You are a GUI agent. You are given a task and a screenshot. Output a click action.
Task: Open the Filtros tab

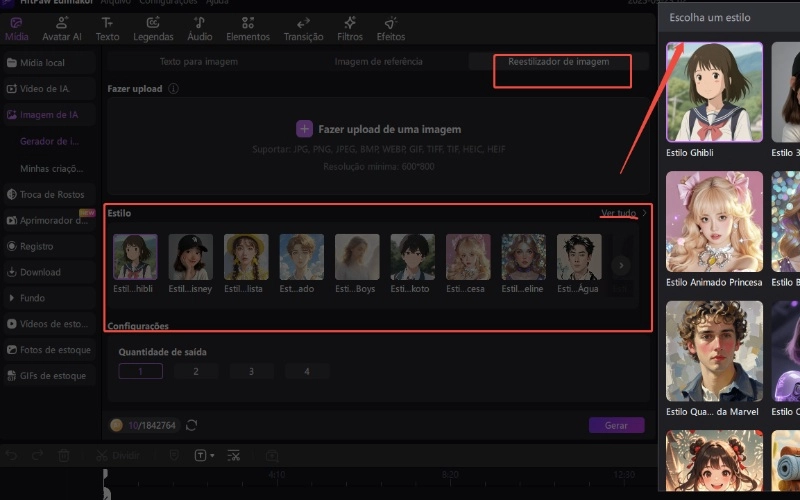(350, 30)
